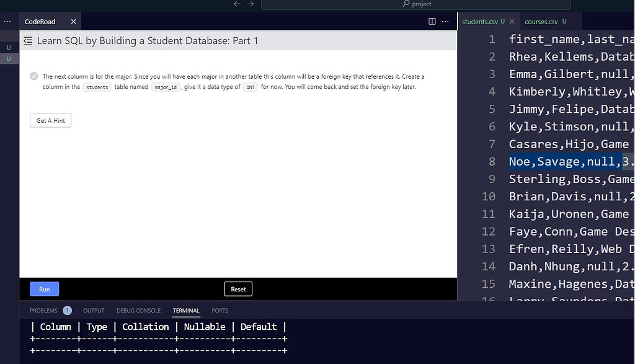Click the U modified indicator on students.csv tab
Screen dimensions: 635x364
pyautogui.click(x=504, y=20)
